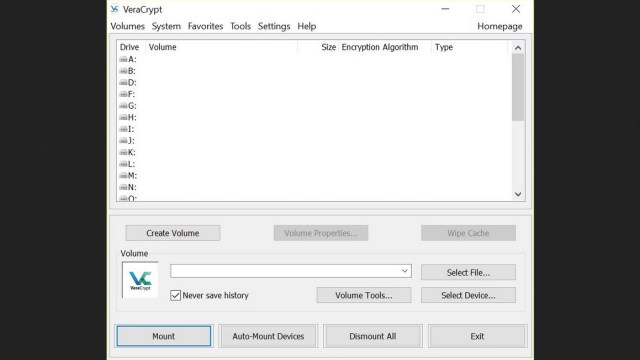Open the Help menu
This screenshot has height=360, width=640.
click(307, 26)
